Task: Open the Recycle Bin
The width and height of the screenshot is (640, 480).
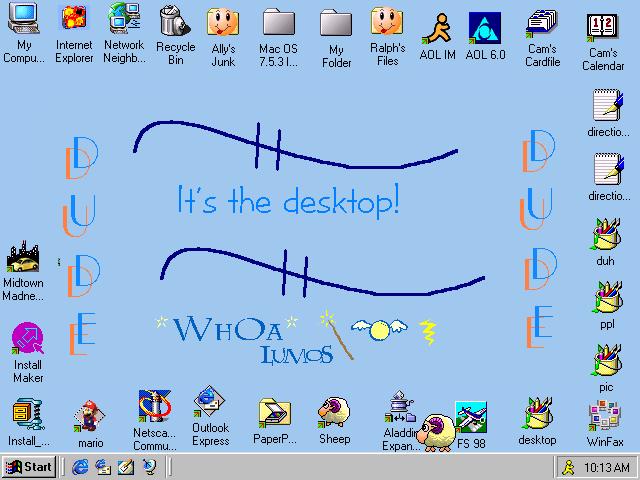Action: [175, 20]
